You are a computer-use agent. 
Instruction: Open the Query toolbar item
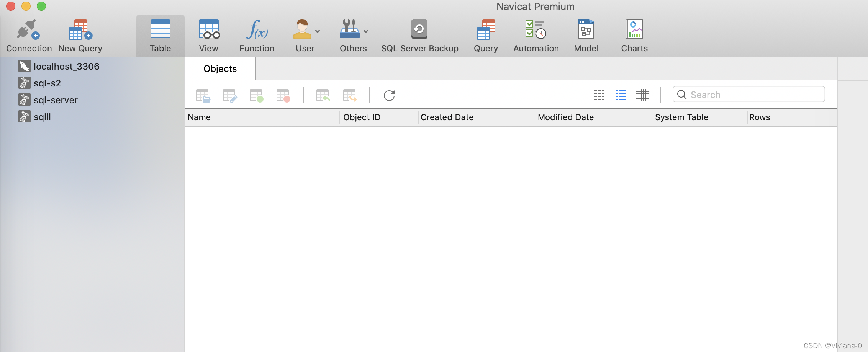point(486,36)
